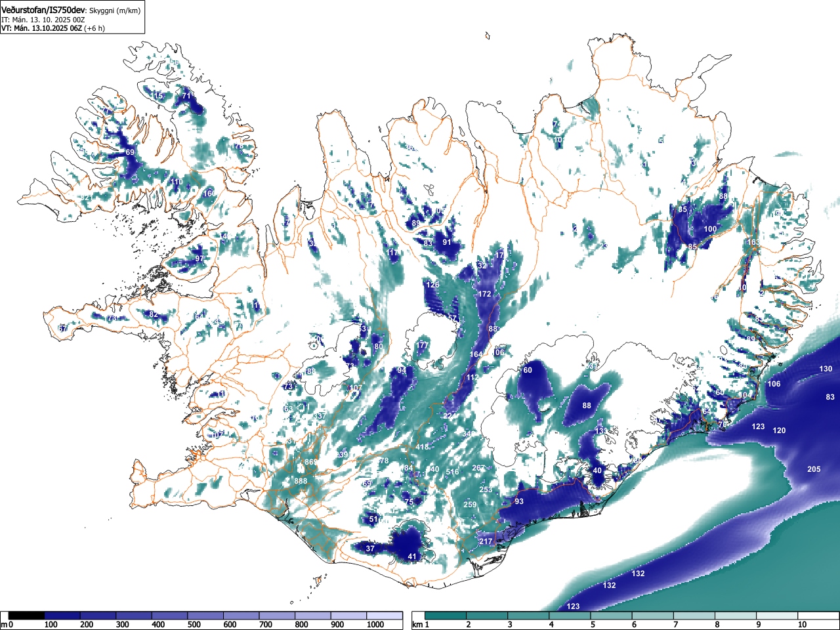Screen dimensions: 840x630
Task: Select the 5–6 km teal legend segment
Action: (x=611, y=616)
